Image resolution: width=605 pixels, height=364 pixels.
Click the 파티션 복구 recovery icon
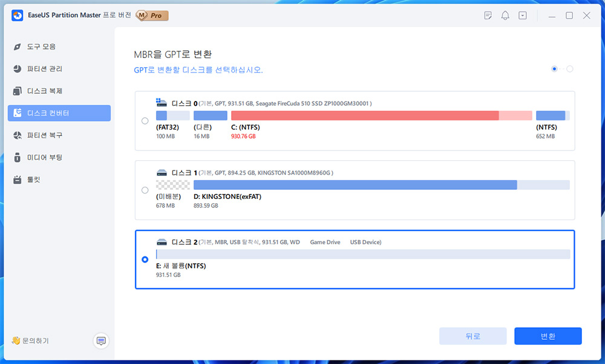click(17, 135)
